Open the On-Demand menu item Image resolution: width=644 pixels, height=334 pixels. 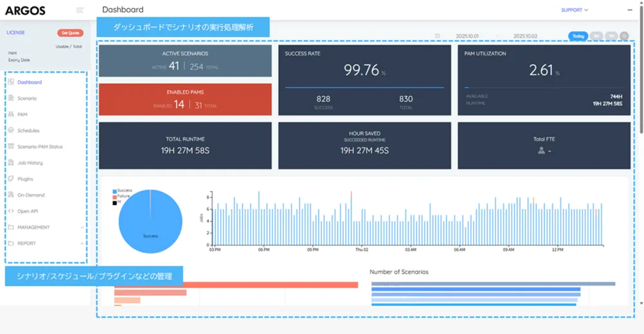(31, 195)
